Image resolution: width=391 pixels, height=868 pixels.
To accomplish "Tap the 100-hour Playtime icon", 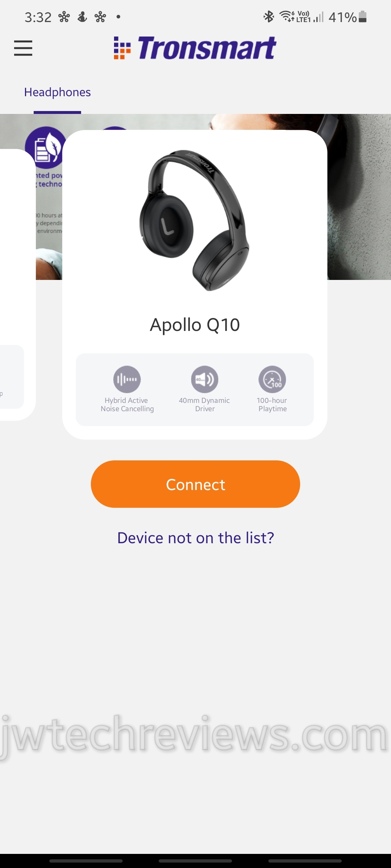I will point(272,379).
